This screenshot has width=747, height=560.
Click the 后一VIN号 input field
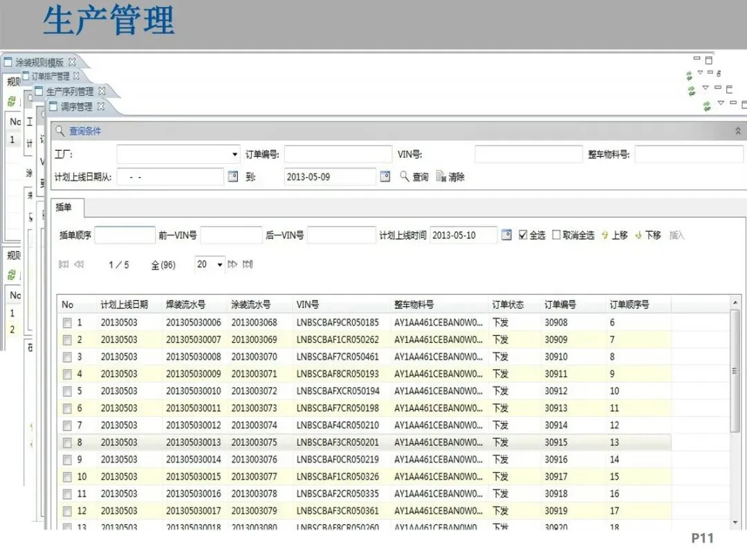tap(342, 235)
